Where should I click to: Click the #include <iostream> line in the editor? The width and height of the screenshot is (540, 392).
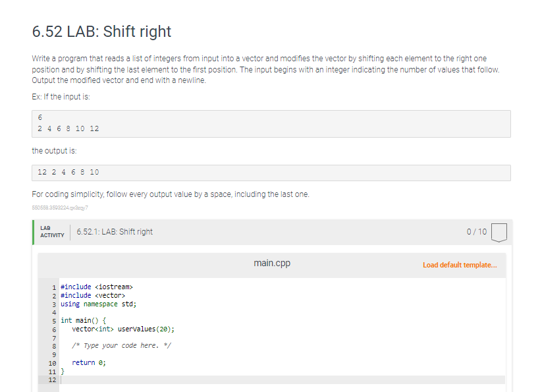tap(97, 287)
